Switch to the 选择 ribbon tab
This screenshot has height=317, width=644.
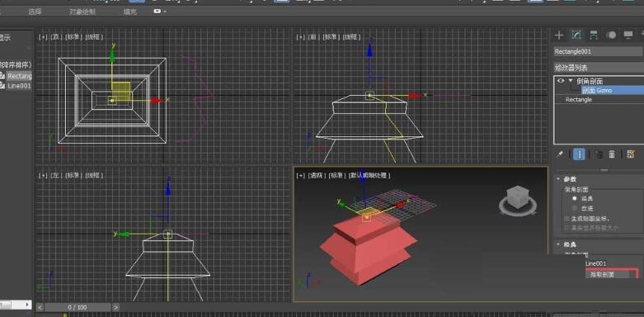[35, 12]
